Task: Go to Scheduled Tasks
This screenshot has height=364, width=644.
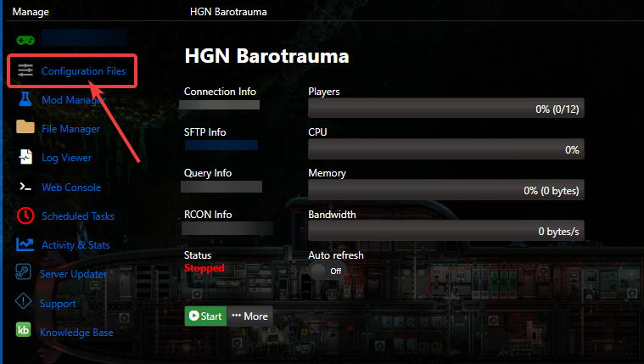Action: coord(78,216)
